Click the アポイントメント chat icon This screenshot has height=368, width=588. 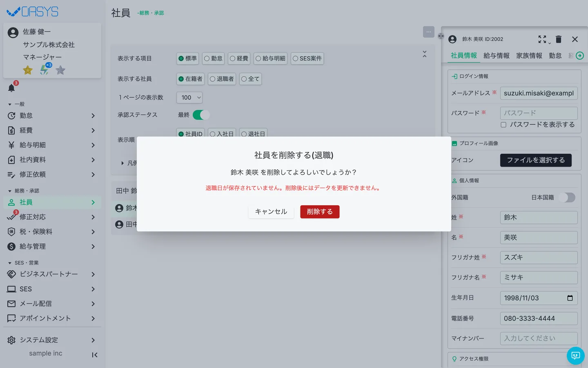coord(11,319)
